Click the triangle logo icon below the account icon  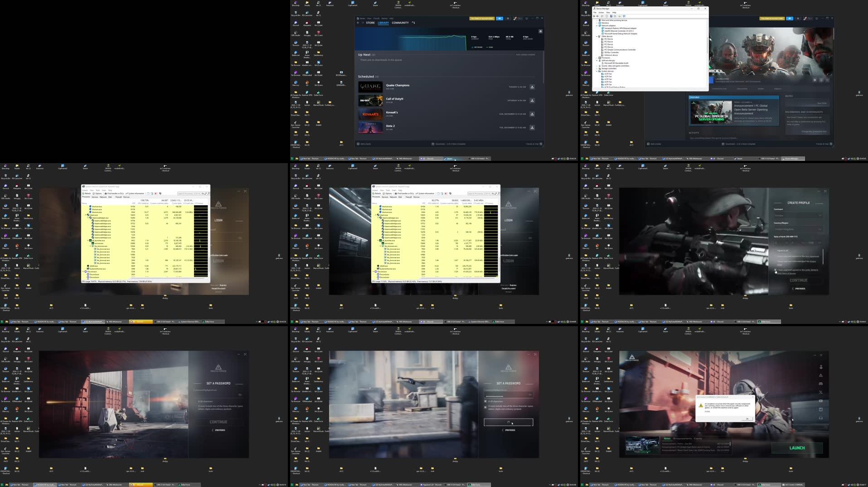(821, 375)
